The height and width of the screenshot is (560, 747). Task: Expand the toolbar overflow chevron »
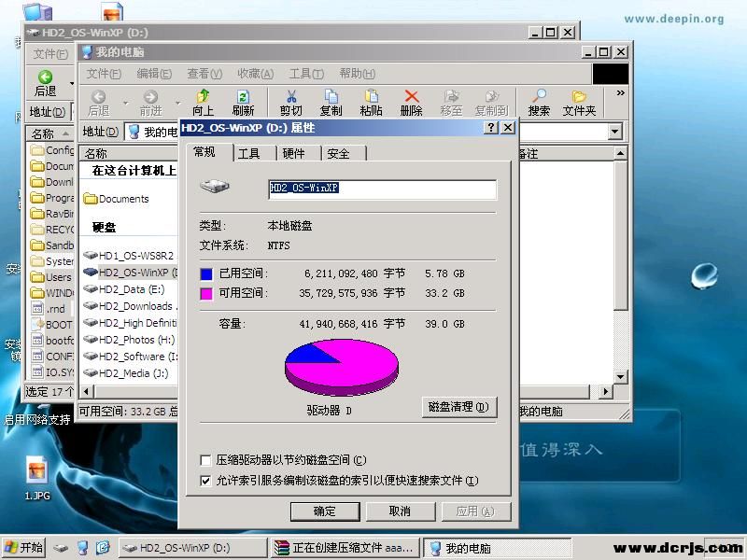[x=620, y=93]
